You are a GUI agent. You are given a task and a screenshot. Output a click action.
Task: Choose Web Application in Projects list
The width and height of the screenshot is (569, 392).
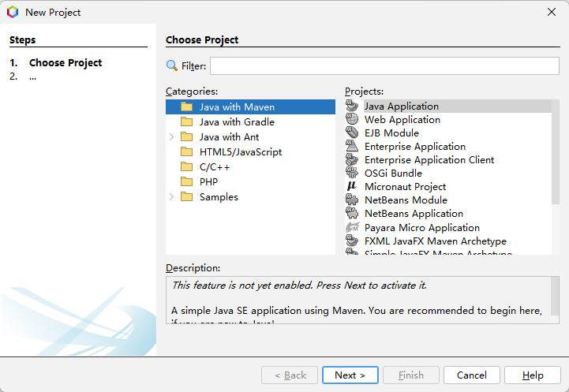click(402, 120)
